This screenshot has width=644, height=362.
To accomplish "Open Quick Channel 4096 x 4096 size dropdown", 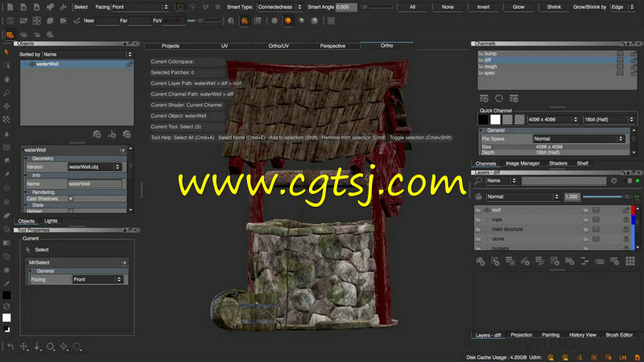I will point(553,119).
